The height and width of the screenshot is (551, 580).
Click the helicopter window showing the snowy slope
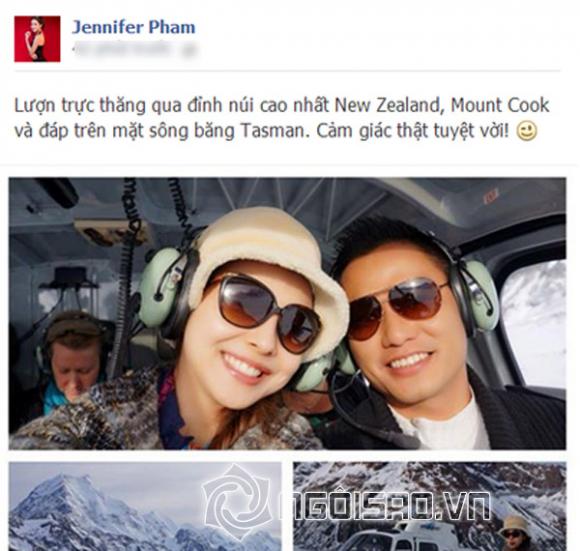pos(533,325)
